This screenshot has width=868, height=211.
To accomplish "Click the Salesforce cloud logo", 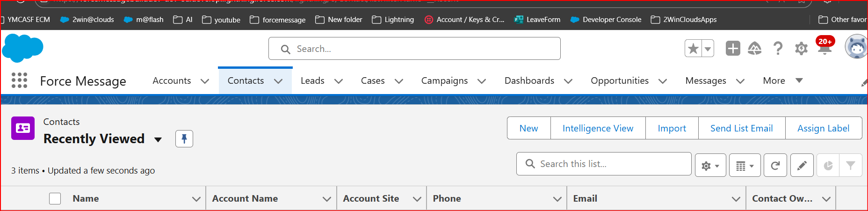I will click(22, 48).
